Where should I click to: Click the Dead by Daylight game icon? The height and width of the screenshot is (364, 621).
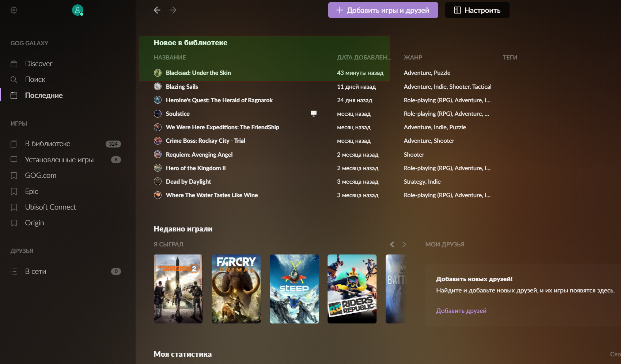(x=158, y=181)
